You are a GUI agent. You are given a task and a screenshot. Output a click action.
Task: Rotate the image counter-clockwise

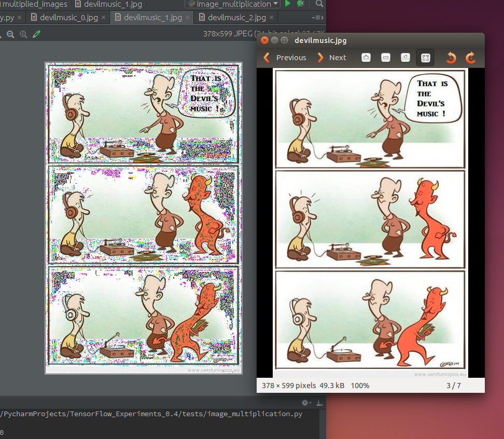[451, 58]
